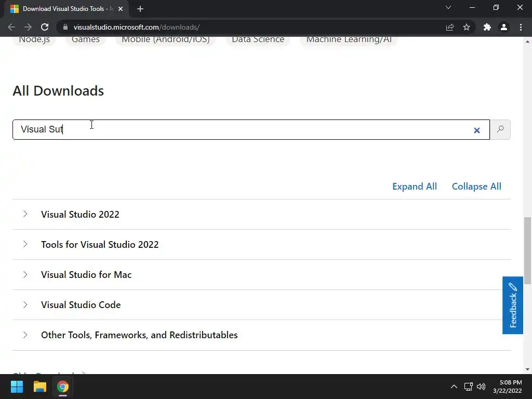Viewport: 532px width, 399px height.
Task: Click inside the All Downloads search field
Action: [x=249, y=129]
